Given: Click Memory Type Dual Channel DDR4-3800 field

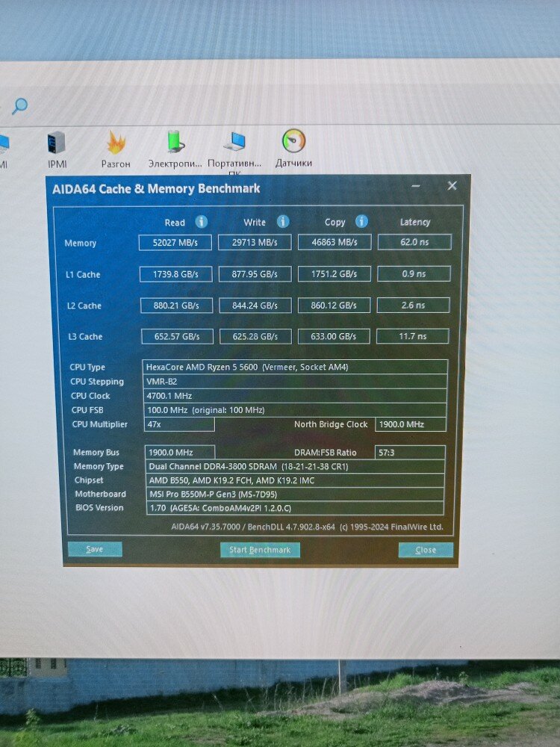Looking at the screenshot, I should tap(295, 466).
